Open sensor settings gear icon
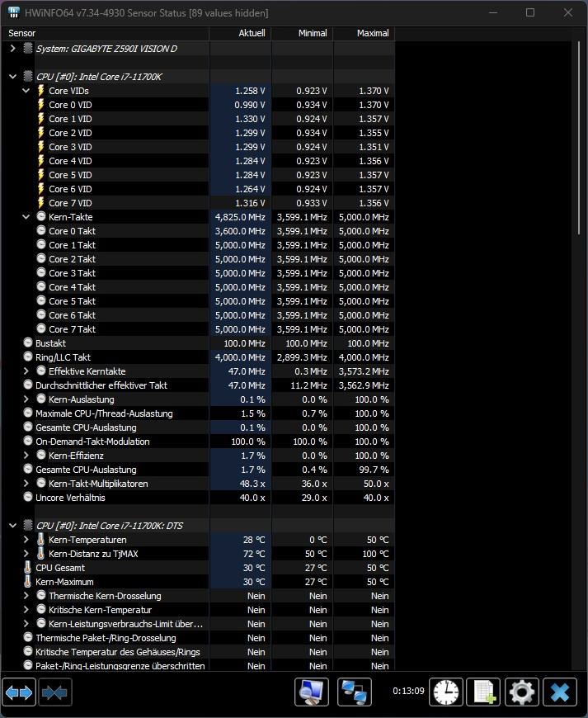The image size is (588, 718). pyautogui.click(x=522, y=692)
